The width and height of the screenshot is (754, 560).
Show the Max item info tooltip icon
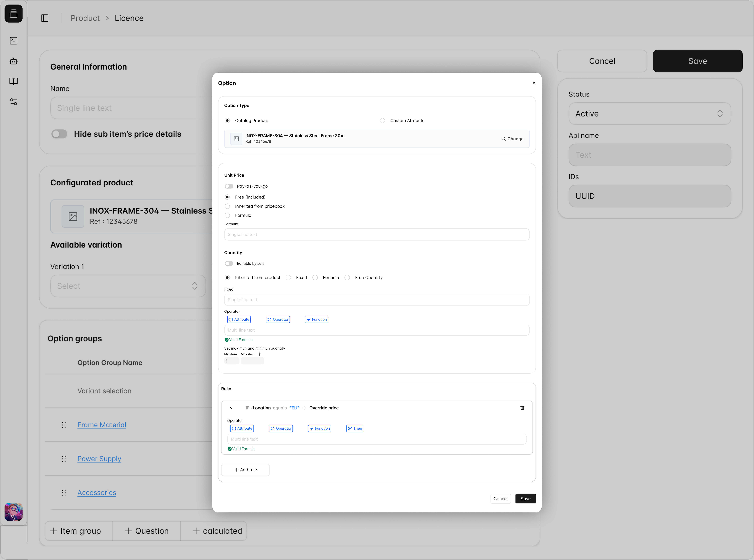[259, 354]
